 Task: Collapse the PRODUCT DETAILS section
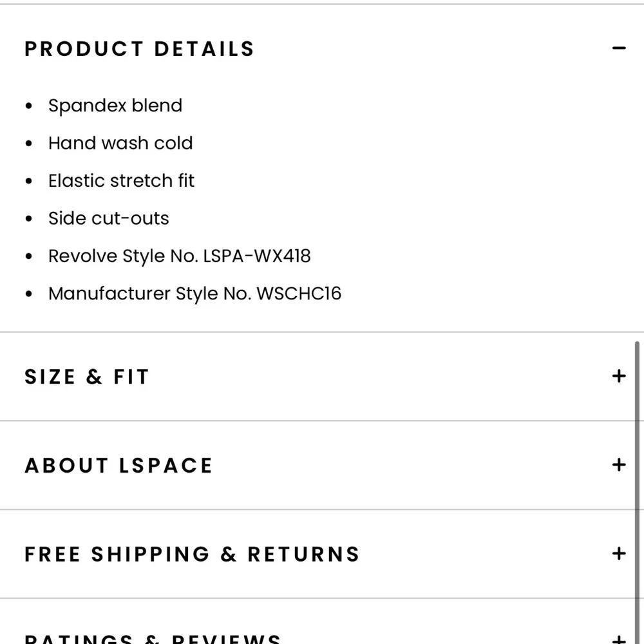(x=139, y=48)
